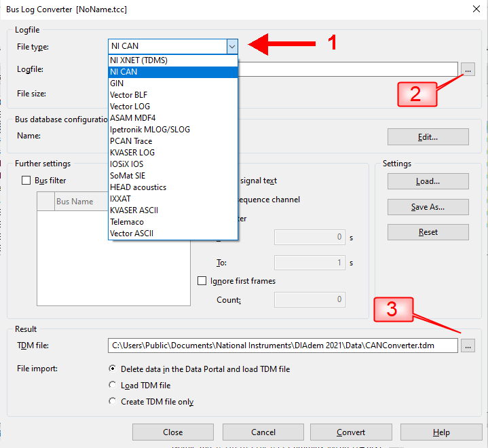488x448 pixels.
Task: Choose KVASER LOG file type
Action: click(132, 153)
